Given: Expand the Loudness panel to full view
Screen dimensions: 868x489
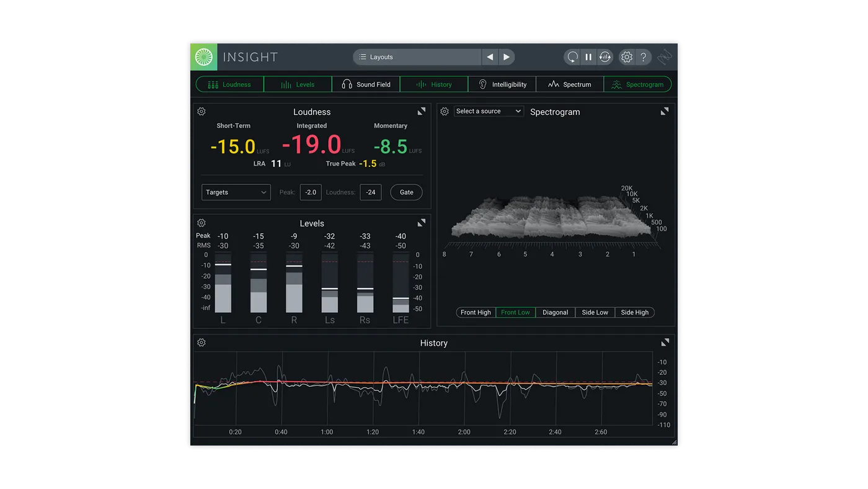Looking at the screenshot, I should 422,111.
